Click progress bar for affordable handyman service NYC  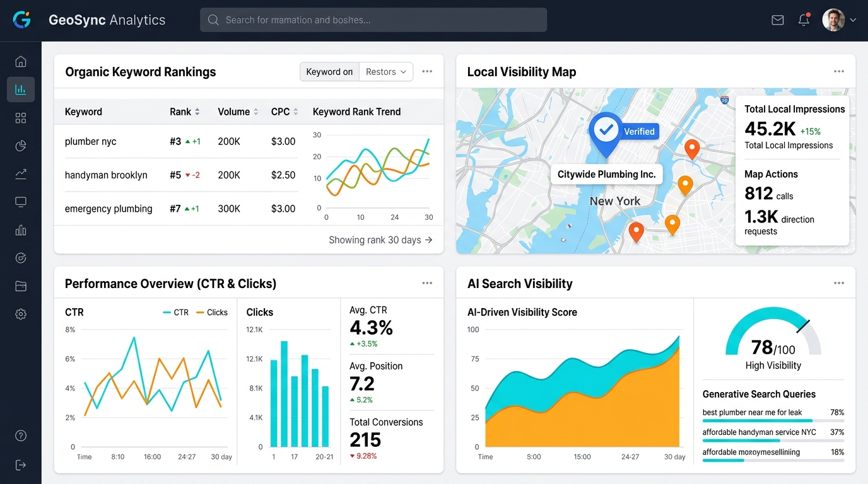773,441
